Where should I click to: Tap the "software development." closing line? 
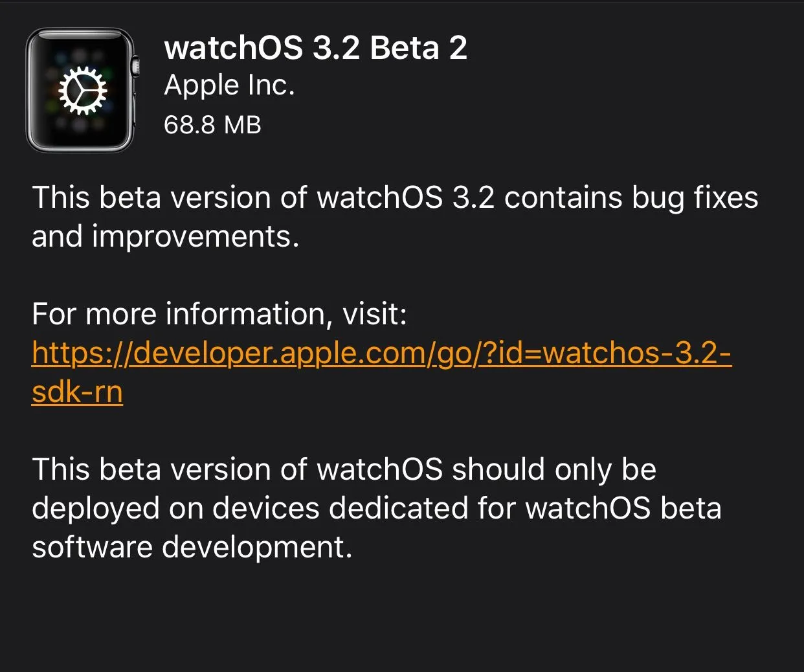tap(192, 548)
